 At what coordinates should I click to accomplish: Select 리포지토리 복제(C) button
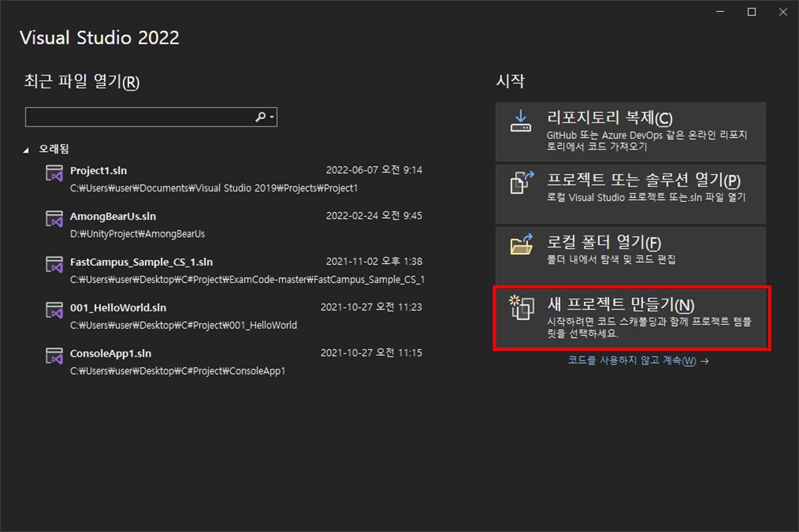tap(631, 132)
